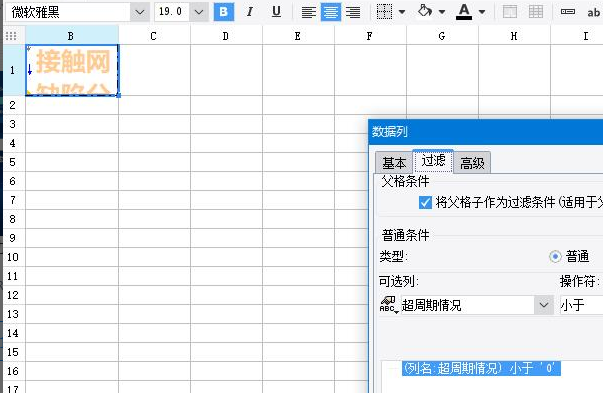603x393 pixels.
Task: Select column G header
Action: tap(442, 36)
